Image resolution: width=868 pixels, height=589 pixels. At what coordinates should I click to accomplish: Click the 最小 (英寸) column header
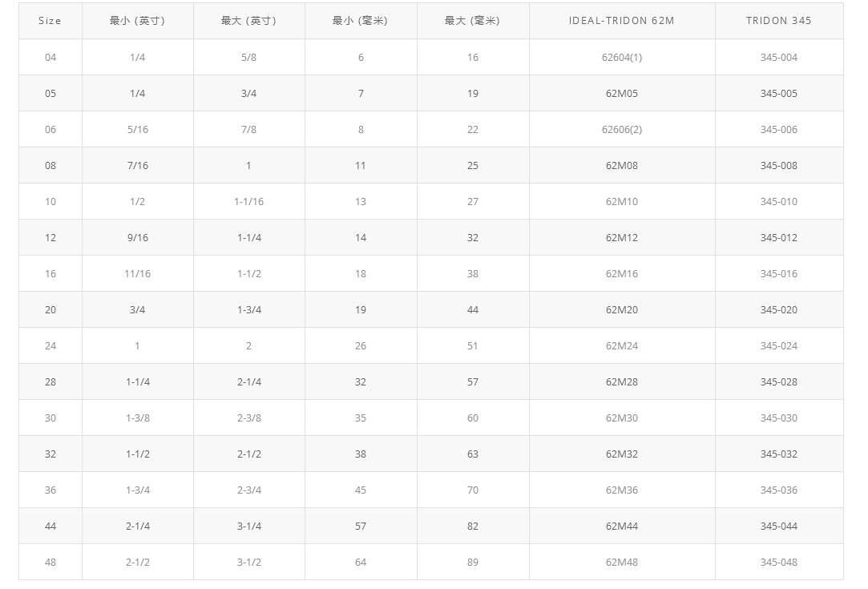[137, 21]
